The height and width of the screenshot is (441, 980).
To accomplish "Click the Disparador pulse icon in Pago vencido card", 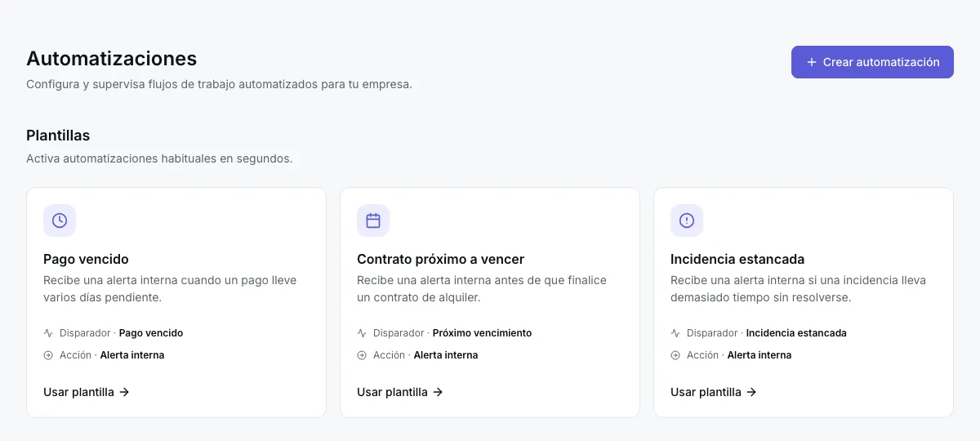I will tap(48, 333).
